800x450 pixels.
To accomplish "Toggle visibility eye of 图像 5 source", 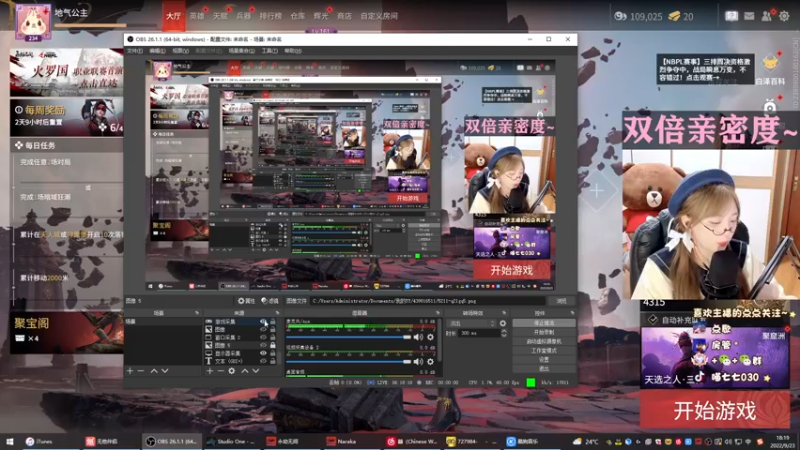I will click(263, 345).
